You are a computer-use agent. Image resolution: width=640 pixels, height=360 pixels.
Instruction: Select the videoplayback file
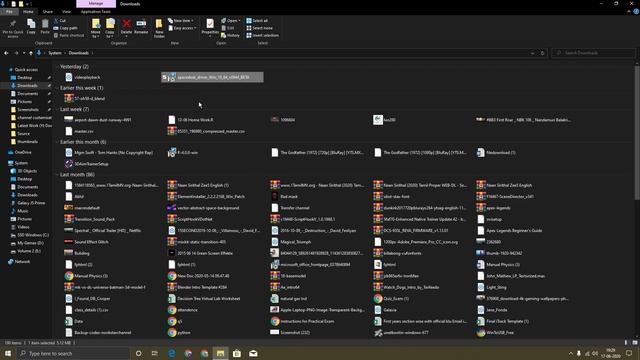82,77
